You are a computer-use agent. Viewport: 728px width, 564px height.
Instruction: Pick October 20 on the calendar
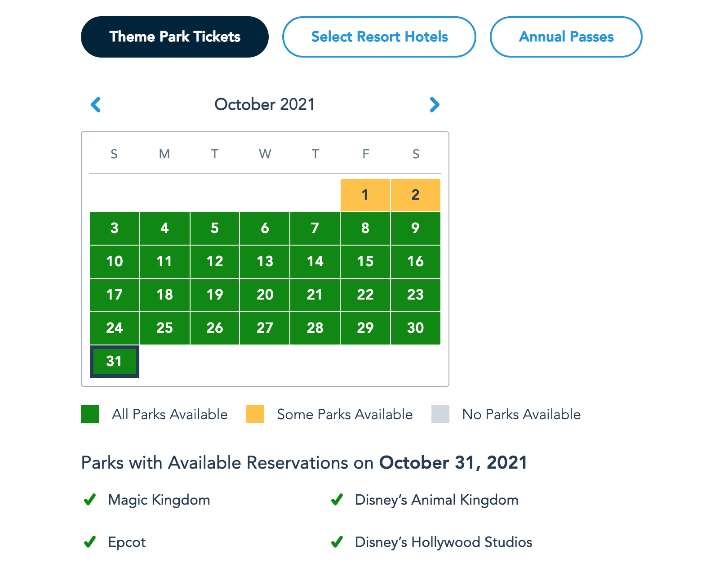(265, 295)
